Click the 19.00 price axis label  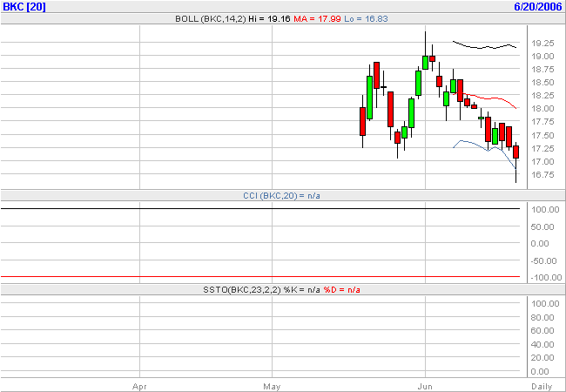(542, 57)
